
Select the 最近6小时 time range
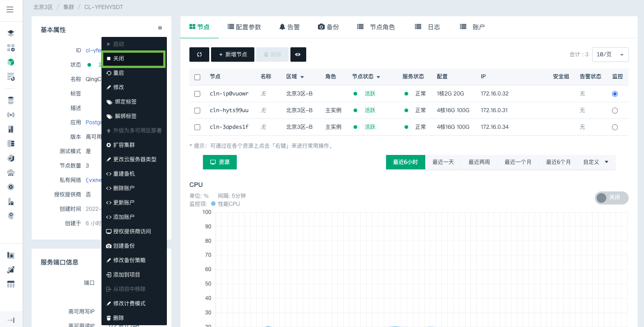coord(405,162)
